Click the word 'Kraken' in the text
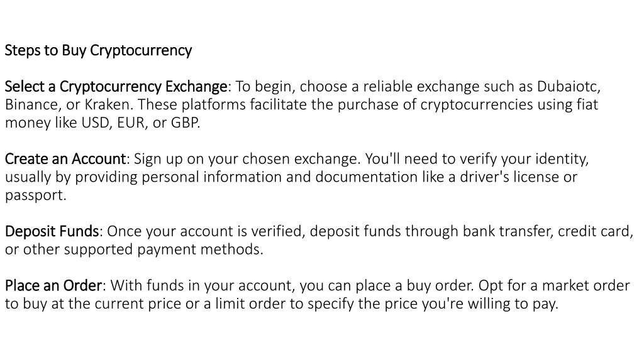 107,105
